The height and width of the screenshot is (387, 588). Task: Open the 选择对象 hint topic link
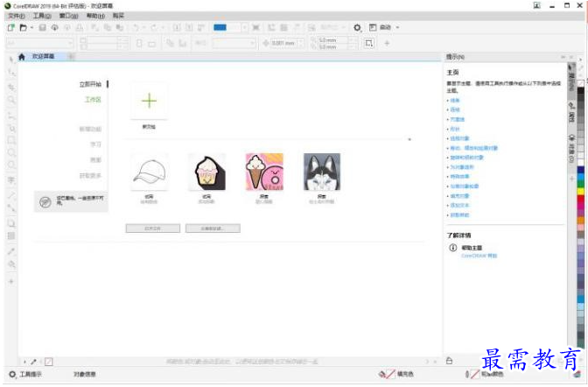459,138
